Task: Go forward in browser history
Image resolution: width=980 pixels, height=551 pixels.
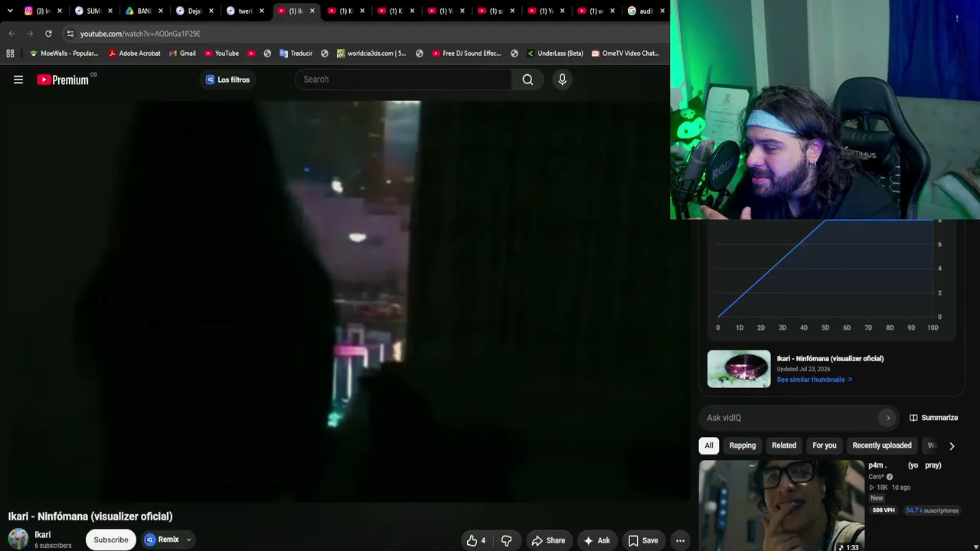Action: 30,34
